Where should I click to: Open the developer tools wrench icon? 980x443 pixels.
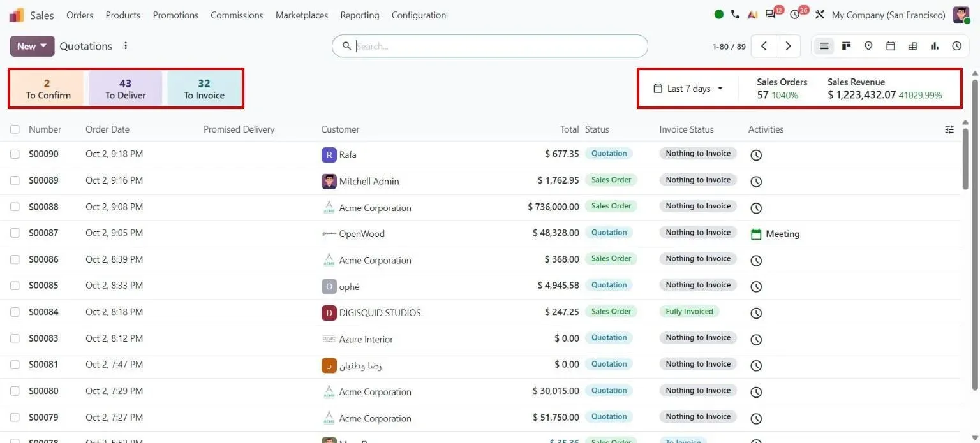[820, 15]
